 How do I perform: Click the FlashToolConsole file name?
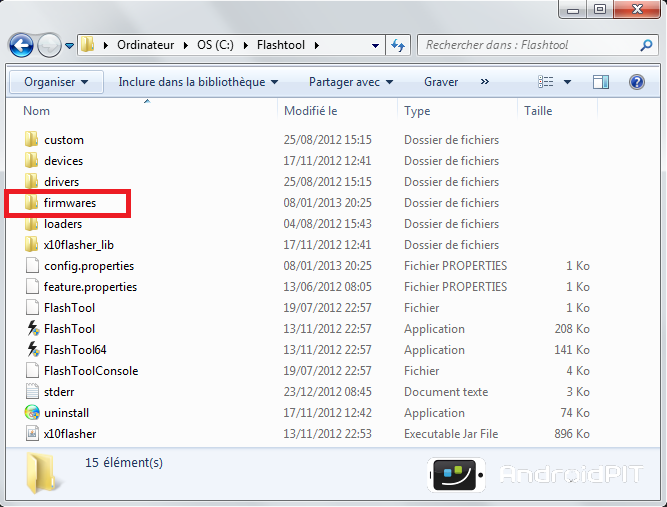coord(91,371)
